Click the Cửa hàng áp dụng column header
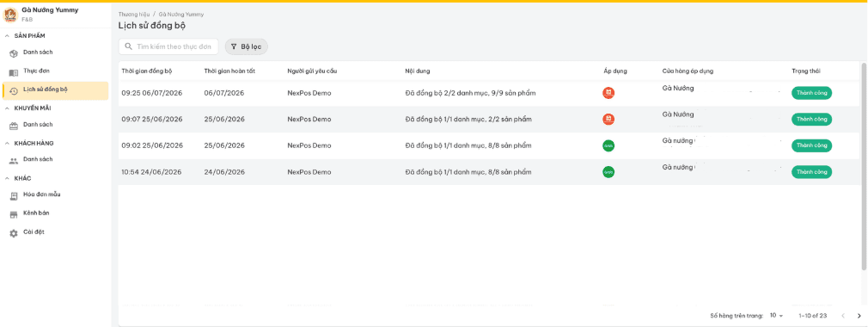The height and width of the screenshot is (327, 868). [688, 71]
